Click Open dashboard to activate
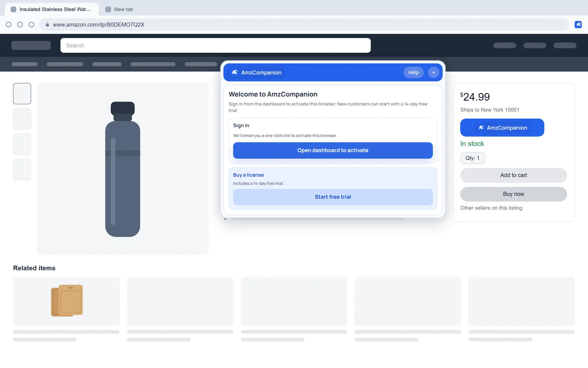Screen dimensions: 588x368 333,151
